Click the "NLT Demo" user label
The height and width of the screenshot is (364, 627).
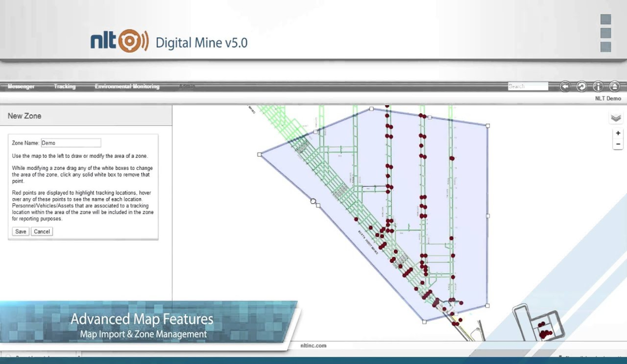(x=608, y=99)
